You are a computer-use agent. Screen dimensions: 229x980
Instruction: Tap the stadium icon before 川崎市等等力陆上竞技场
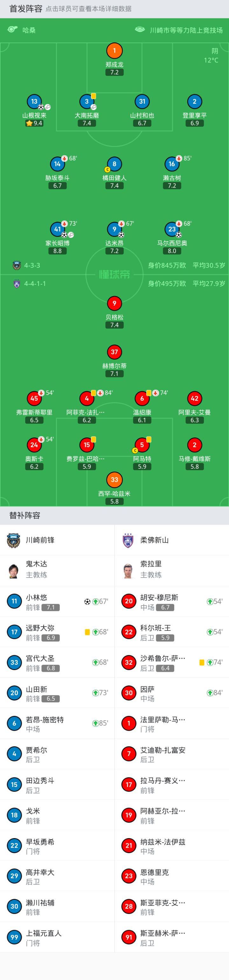click(140, 30)
